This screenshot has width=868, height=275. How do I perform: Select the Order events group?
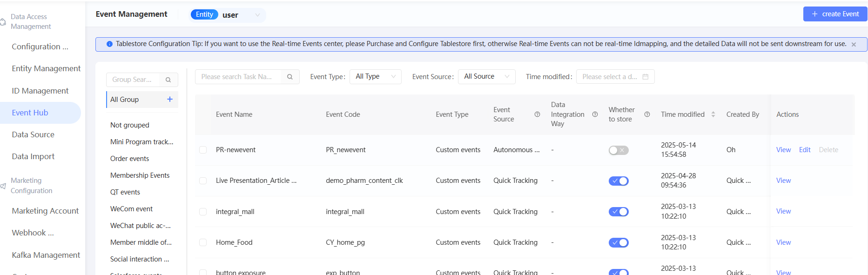pos(129,159)
